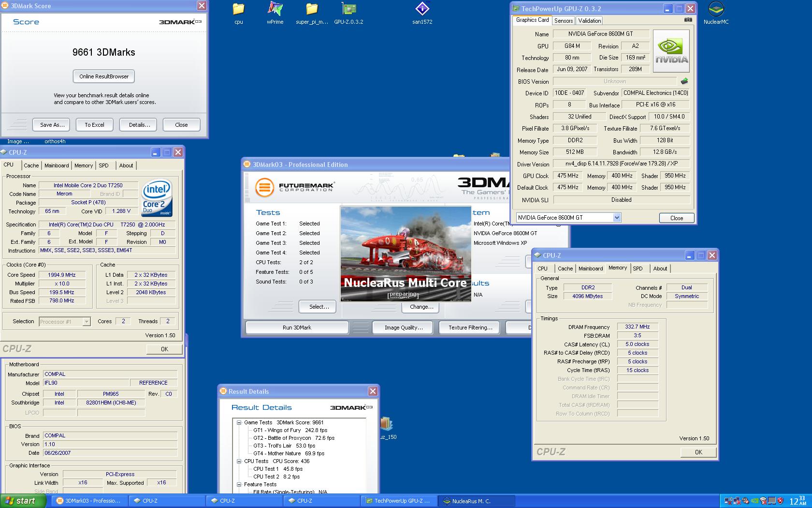The image size is (812, 508).
Task: Click the Change... button in 3DMark03
Action: click(x=421, y=307)
